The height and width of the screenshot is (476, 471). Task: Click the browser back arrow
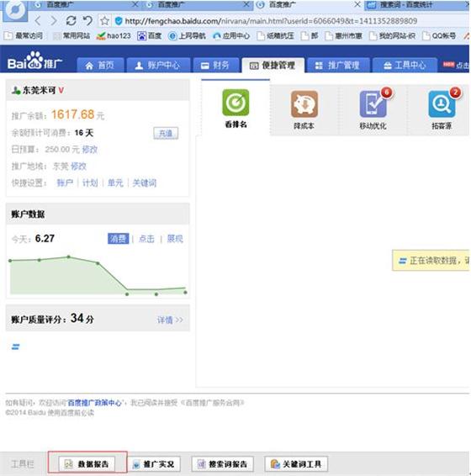38,21
